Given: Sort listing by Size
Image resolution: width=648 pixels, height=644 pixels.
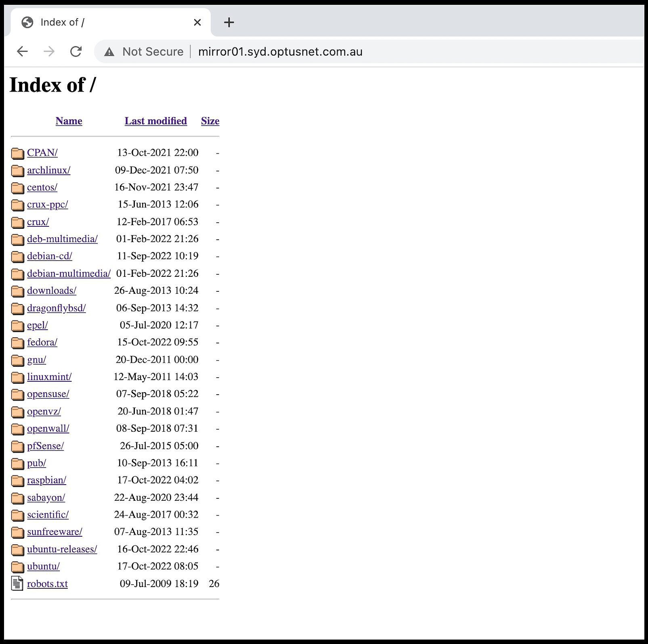Looking at the screenshot, I should point(210,121).
